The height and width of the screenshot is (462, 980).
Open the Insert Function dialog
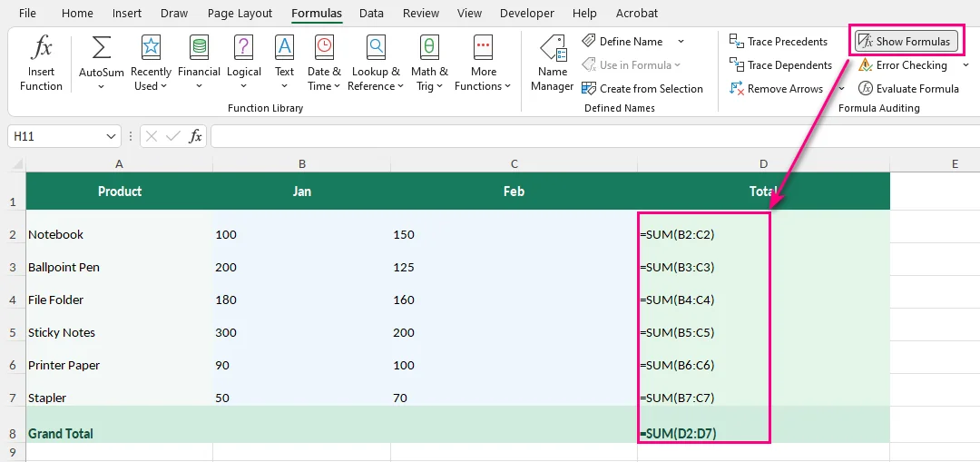point(41,63)
